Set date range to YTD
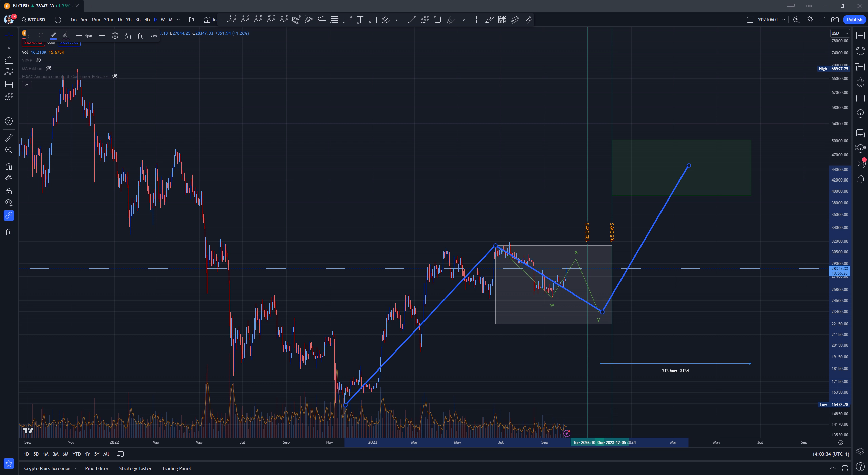The image size is (868, 475). click(77, 454)
